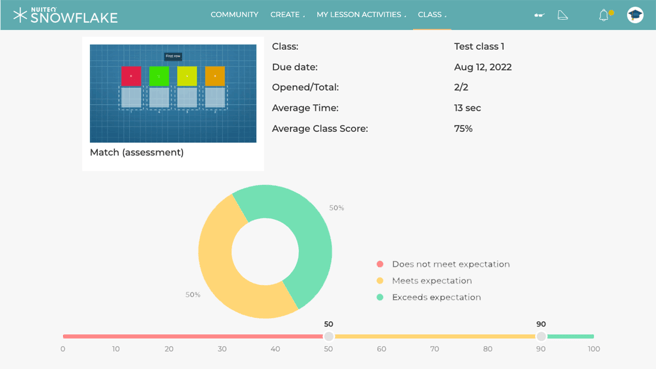Expand the Create menu
This screenshot has width=656, height=369.
click(287, 15)
